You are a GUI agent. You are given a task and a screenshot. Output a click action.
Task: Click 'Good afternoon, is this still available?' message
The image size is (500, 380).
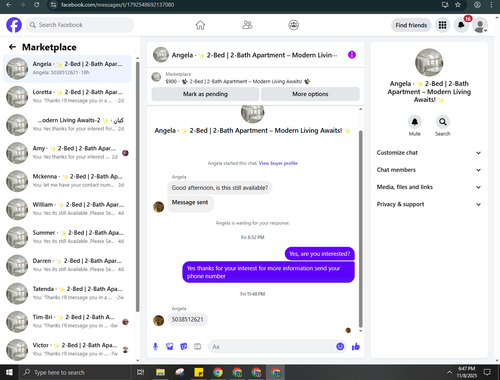(220, 188)
